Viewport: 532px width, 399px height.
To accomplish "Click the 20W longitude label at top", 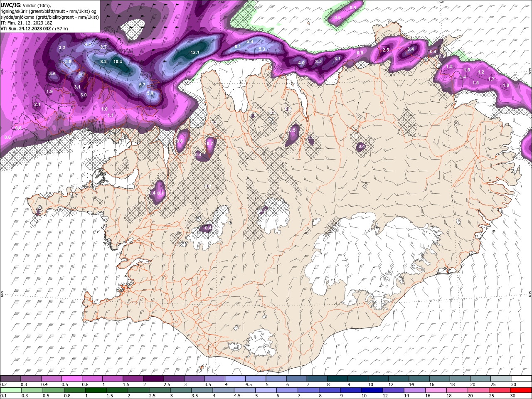I will coord(221,2).
